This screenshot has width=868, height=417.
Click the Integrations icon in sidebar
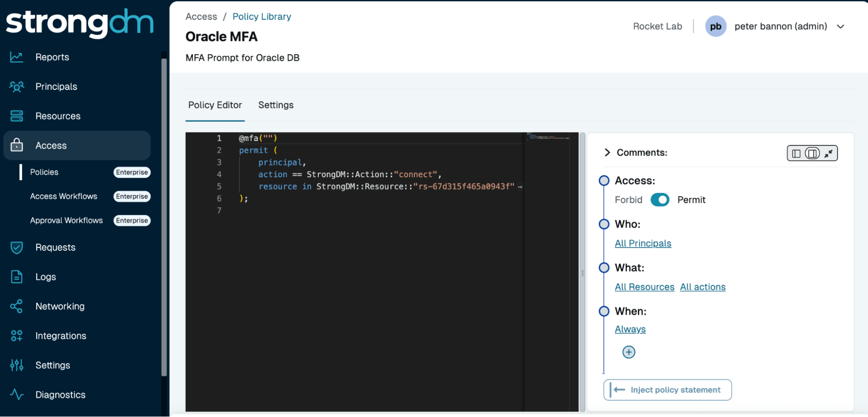pyautogui.click(x=17, y=335)
